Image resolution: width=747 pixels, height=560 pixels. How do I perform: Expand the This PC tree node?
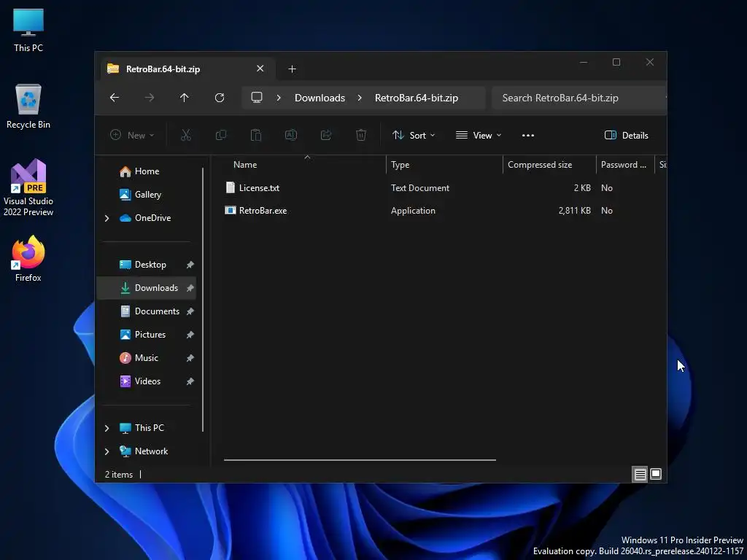coord(107,428)
